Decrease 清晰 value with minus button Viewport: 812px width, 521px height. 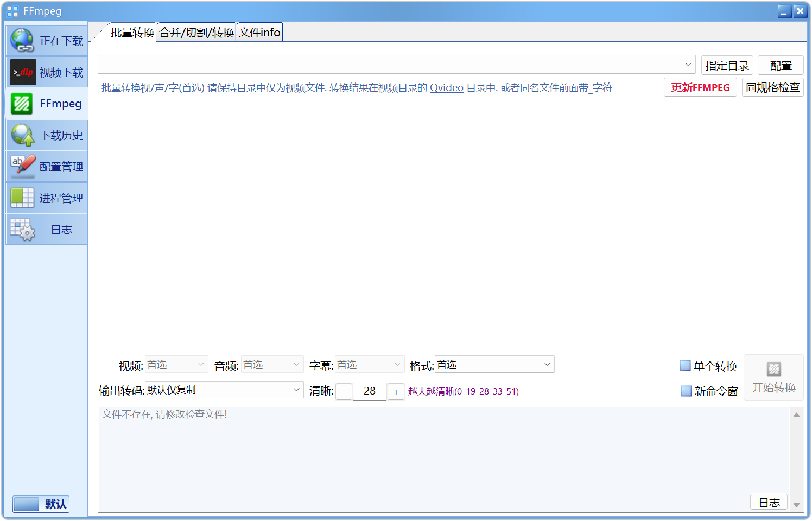[344, 391]
